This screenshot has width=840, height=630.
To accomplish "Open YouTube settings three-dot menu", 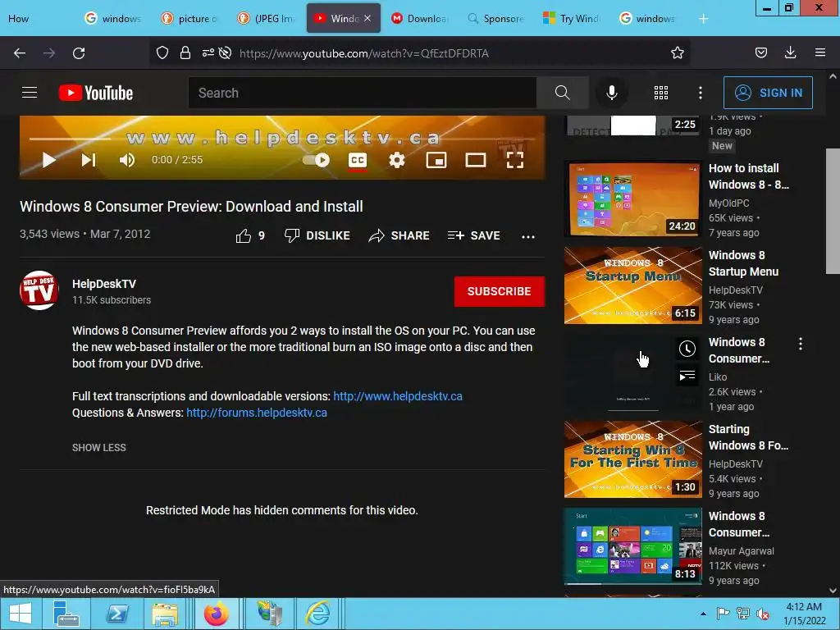I will pyautogui.click(x=701, y=93).
